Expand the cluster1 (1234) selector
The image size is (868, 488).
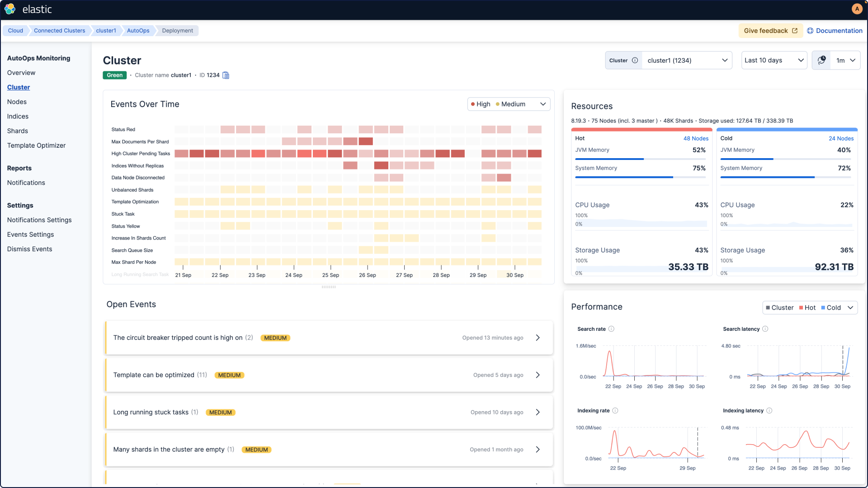coord(687,61)
